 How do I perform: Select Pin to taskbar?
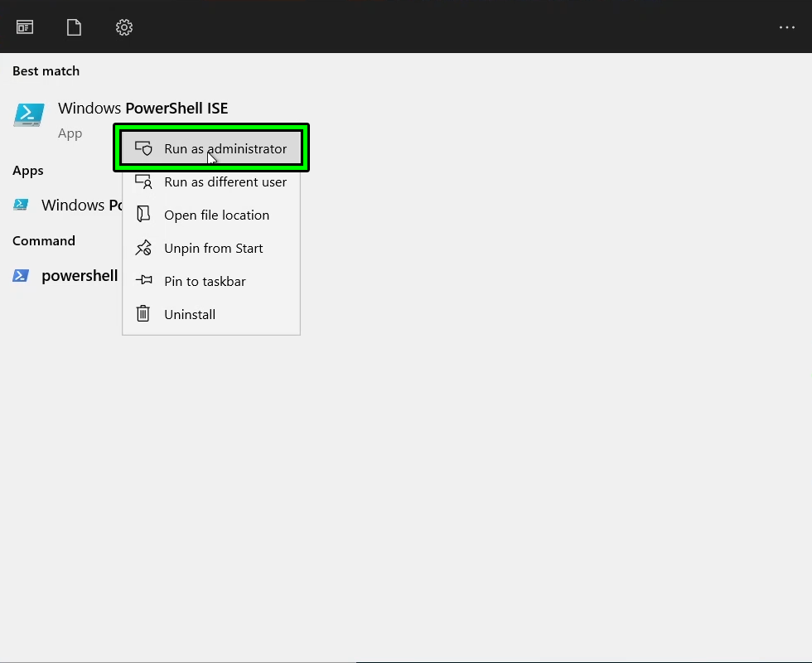[204, 281]
